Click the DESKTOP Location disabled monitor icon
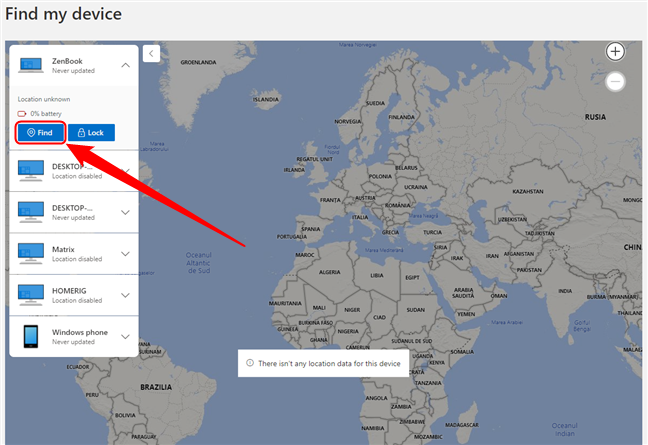The width and height of the screenshot is (648, 445). [31, 171]
